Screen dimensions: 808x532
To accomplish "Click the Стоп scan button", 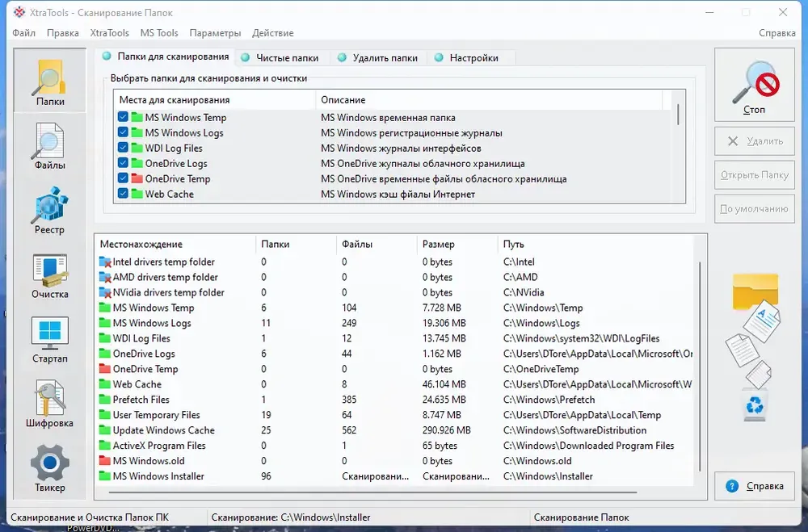I will tap(755, 85).
